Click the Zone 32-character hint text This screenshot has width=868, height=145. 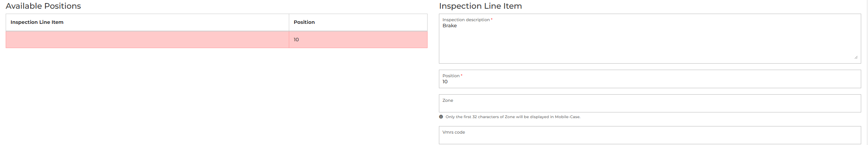tap(513, 117)
